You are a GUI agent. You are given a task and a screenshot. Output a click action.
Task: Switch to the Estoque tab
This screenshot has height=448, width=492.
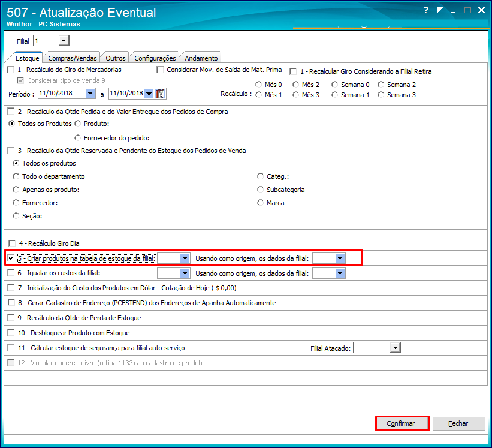coord(28,58)
